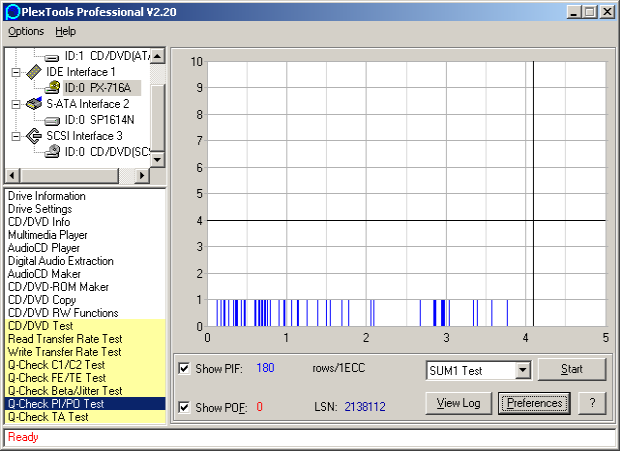This screenshot has height=451, width=620.
Task: Select Q-Check PI/PO Test
Action: pos(85,404)
